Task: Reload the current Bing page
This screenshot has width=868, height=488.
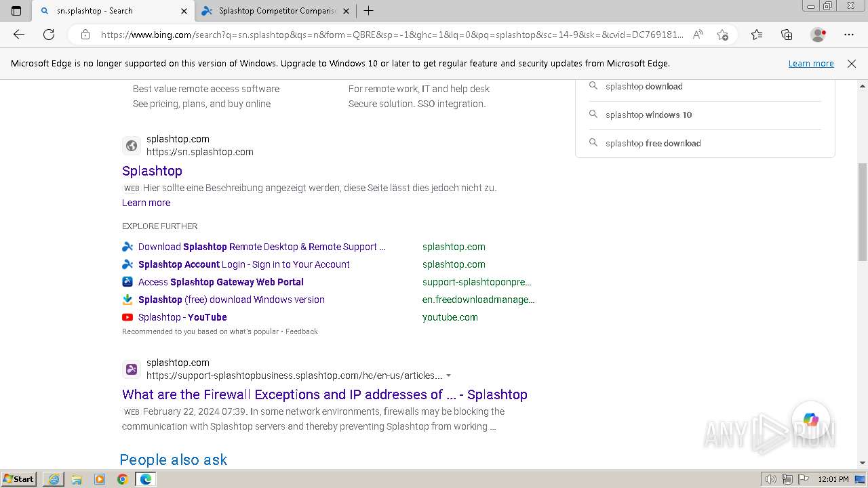Action: point(49,35)
